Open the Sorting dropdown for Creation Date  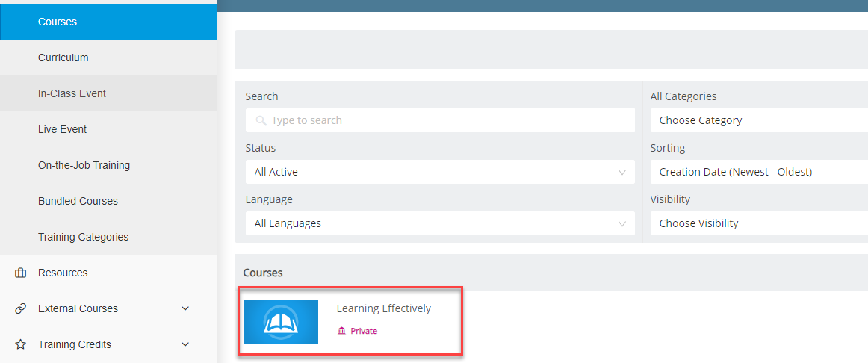[x=759, y=172]
